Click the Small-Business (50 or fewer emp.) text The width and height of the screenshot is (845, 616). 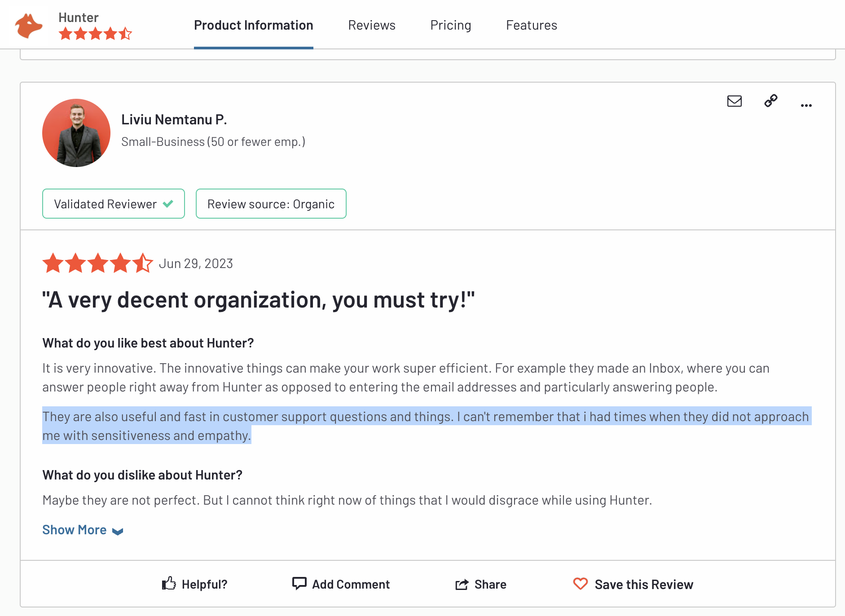click(213, 142)
